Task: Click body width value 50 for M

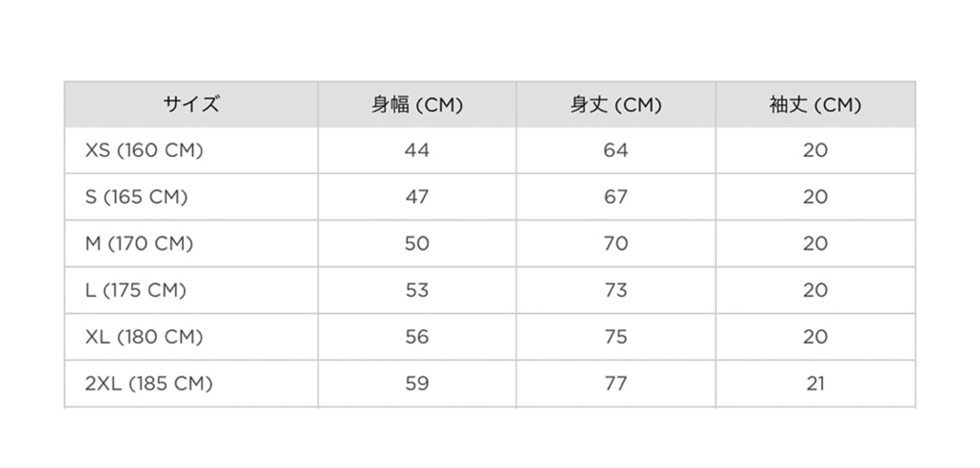Action: [417, 244]
